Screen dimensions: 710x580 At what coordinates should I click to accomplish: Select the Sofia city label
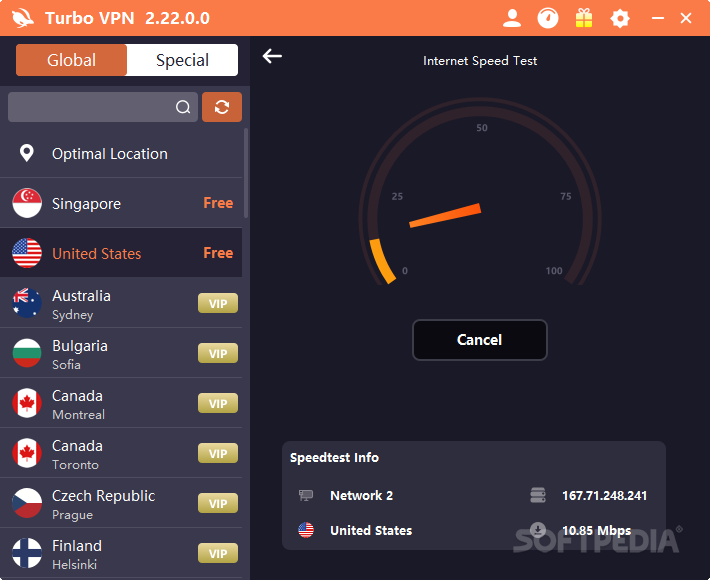point(66,364)
